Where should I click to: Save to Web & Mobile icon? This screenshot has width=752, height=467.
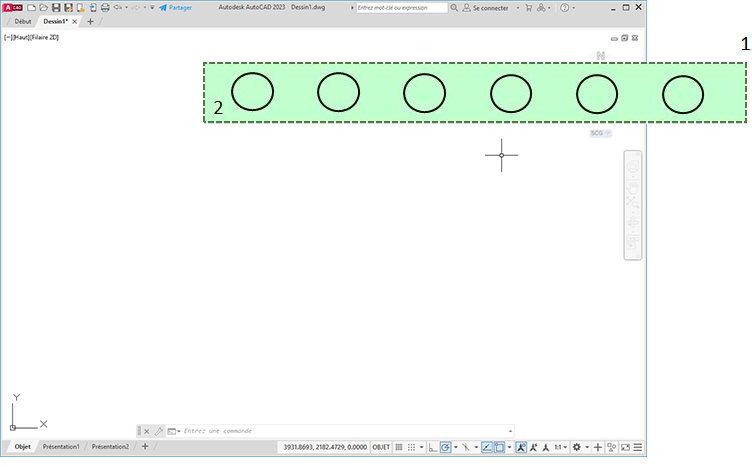pyautogui.click(x=93, y=8)
